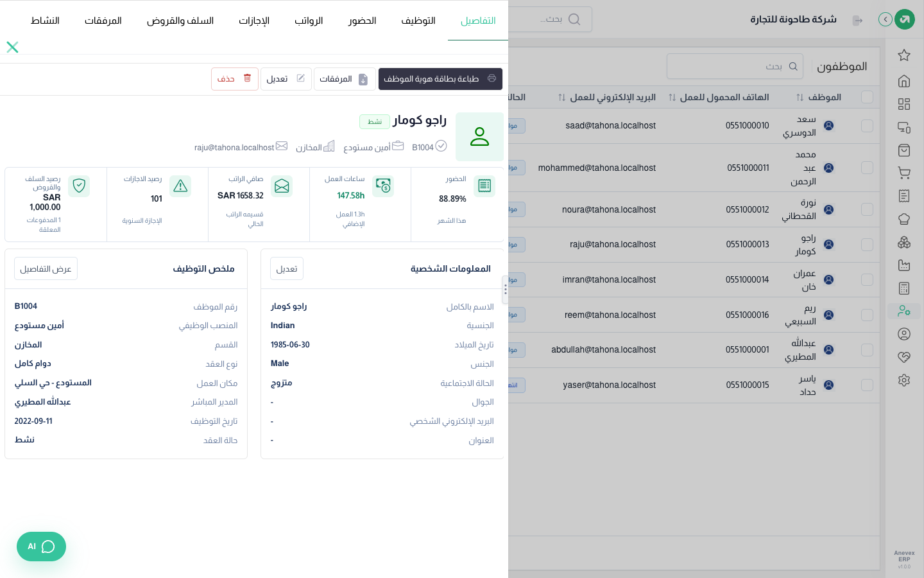Select the checkbox for عمران خان row
924x578 pixels.
point(867,280)
